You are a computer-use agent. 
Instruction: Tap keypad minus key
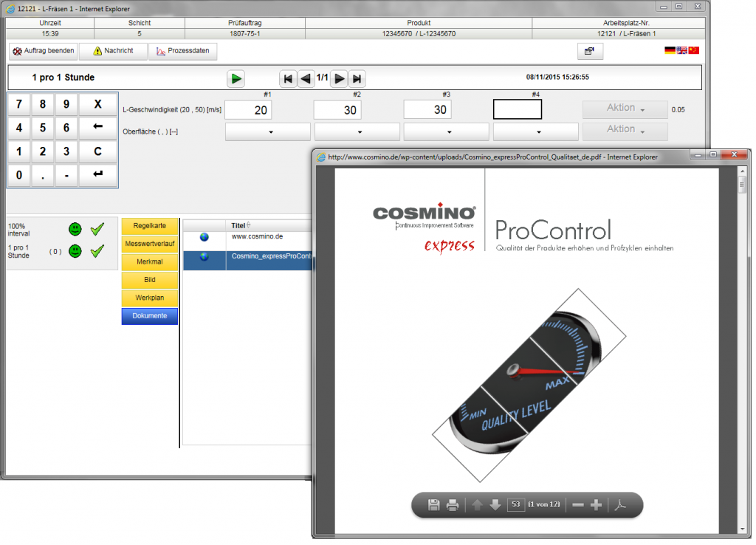point(66,175)
